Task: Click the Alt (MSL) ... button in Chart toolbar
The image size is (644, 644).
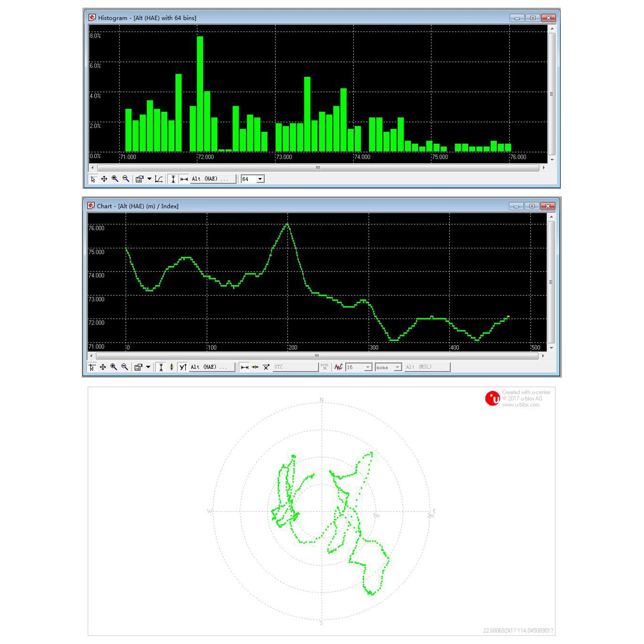Action: (427, 367)
